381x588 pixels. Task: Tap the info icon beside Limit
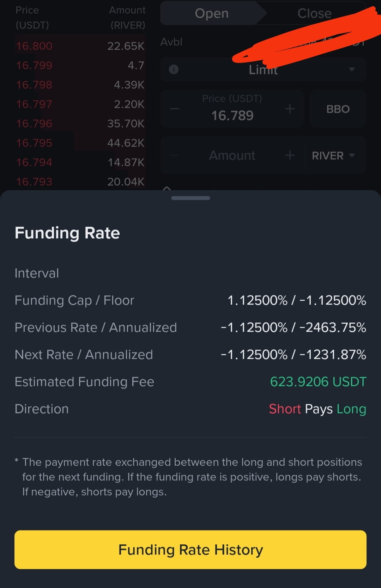(174, 69)
